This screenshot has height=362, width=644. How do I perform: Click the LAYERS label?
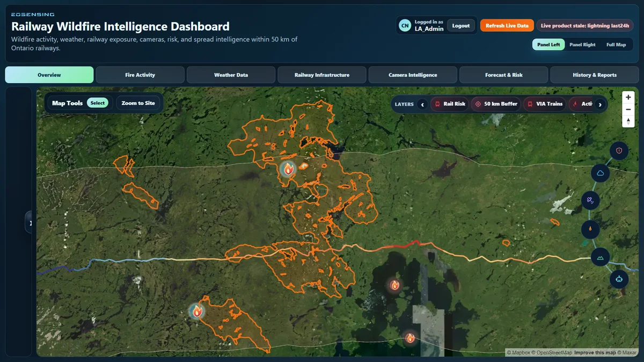(404, 104)
